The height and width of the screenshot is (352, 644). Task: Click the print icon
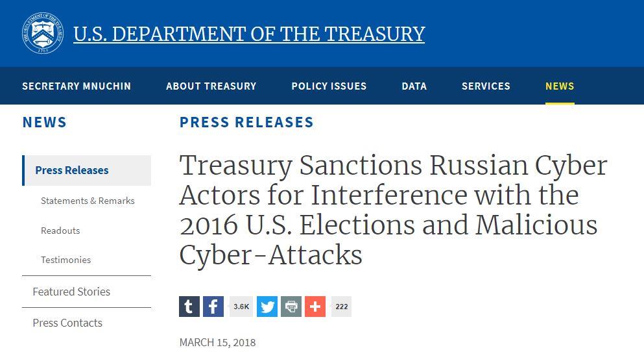point(291,307)
